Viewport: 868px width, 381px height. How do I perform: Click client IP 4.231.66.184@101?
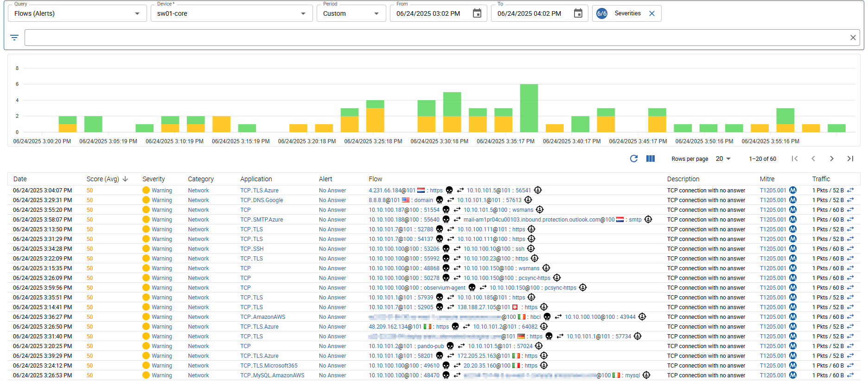(392, 190)
